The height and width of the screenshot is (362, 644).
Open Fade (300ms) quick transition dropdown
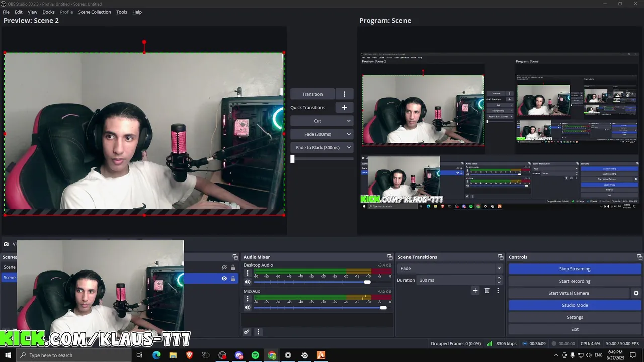tap(321, 134)
